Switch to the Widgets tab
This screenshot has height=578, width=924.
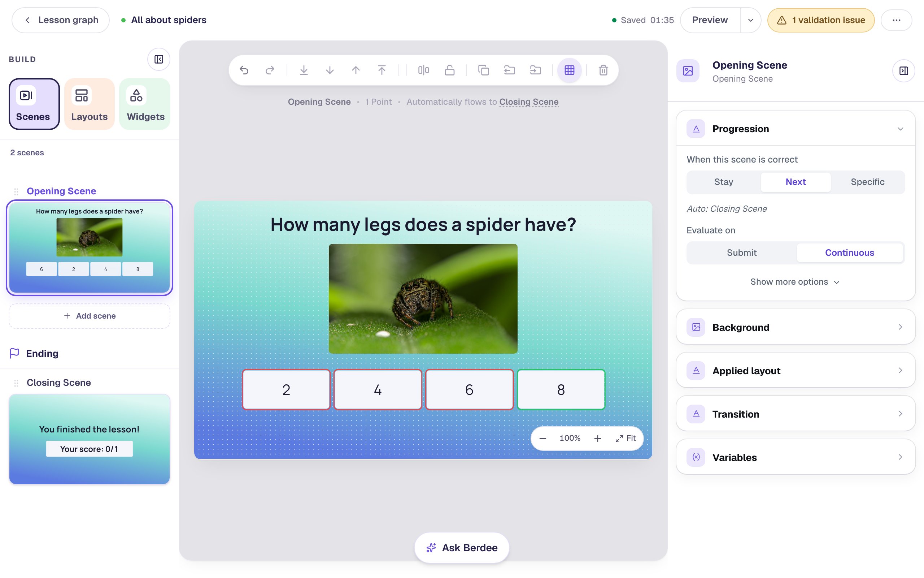[x=145, y=104]
